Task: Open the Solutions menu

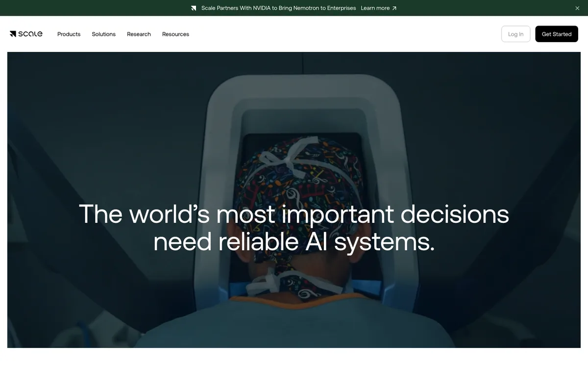Action: click(x=104, y=34)
